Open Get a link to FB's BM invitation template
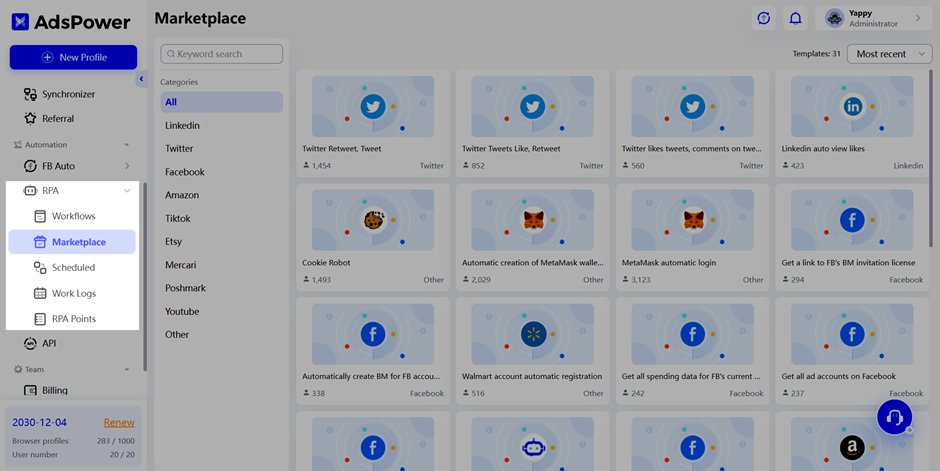Viewport: 940px width, 471px height. (852, 237)
